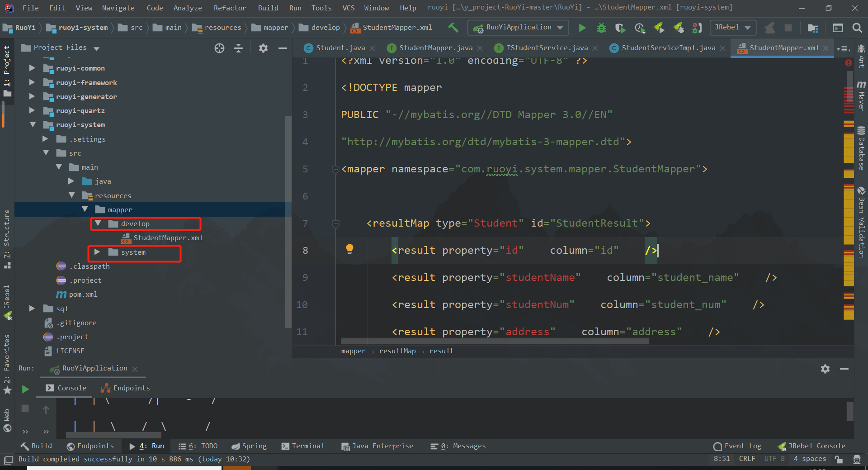Click the toggle tool window bars icon
The width and height of the screenshot is (868, 470).
click(8, 460)
